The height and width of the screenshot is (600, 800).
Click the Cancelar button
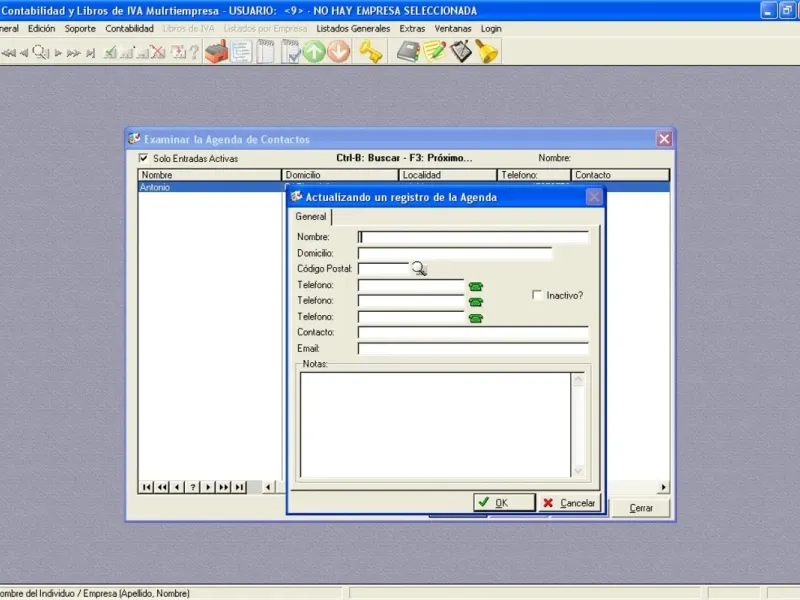click(x=569, y=503)
